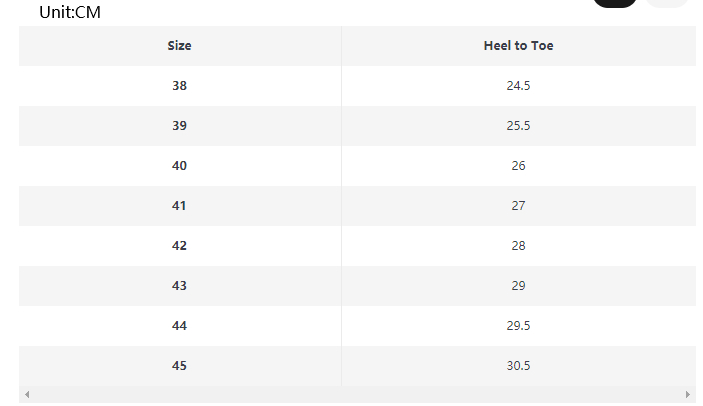Click the 24.5 heel to toe value
This screenshot has width=703, height=406.
click(x=518, y=86)
